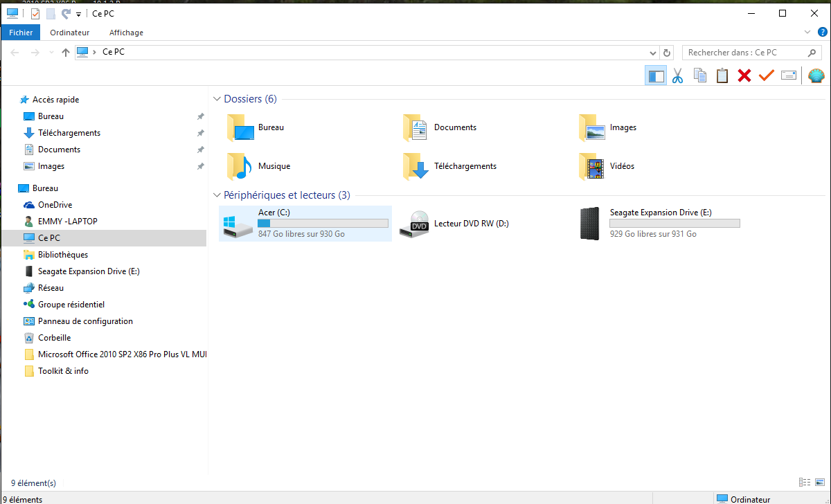Image resolution: width=831 pixels, height=504 pixels.
Task: Switch to details view button
Action: coord(804,483)
